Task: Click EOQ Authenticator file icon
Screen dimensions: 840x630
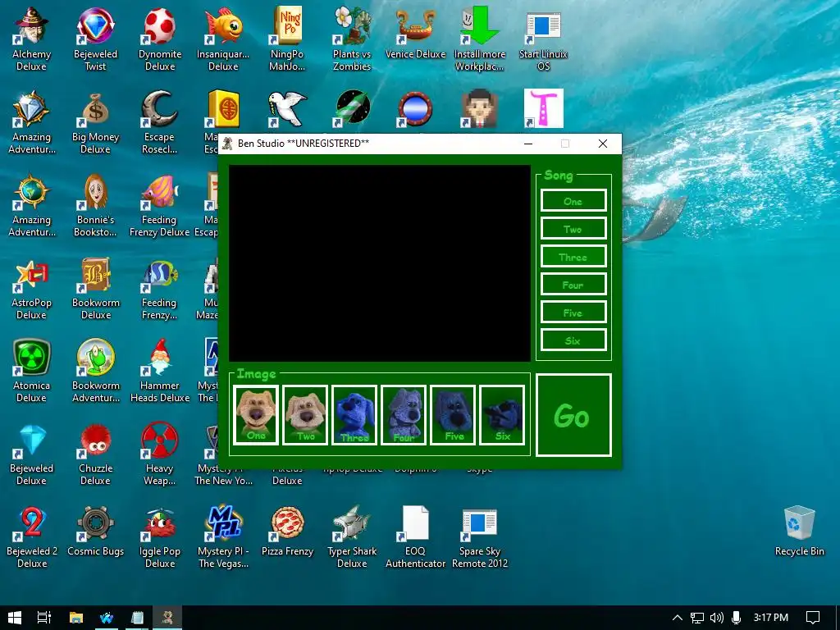Action: coord(415,536)
